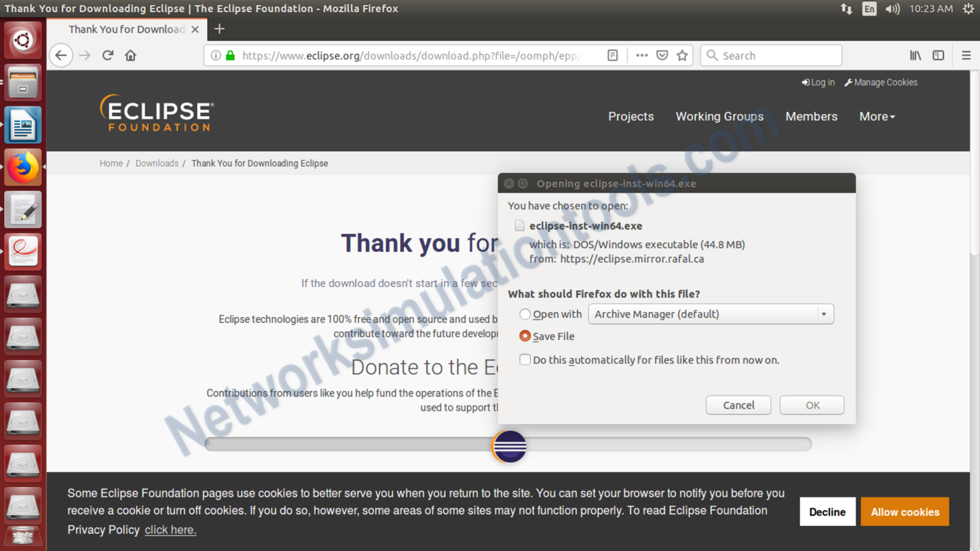The width and height of the screenshot is (980, 551).
Task: Open the Page Actions menu
Action: pyautogui.click(x=641, y=55)
